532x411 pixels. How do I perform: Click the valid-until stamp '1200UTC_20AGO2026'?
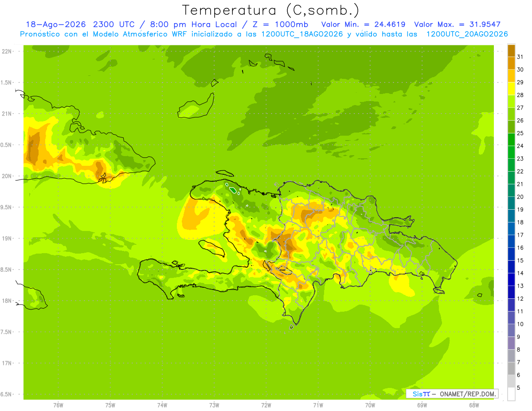tap(467, 34)
